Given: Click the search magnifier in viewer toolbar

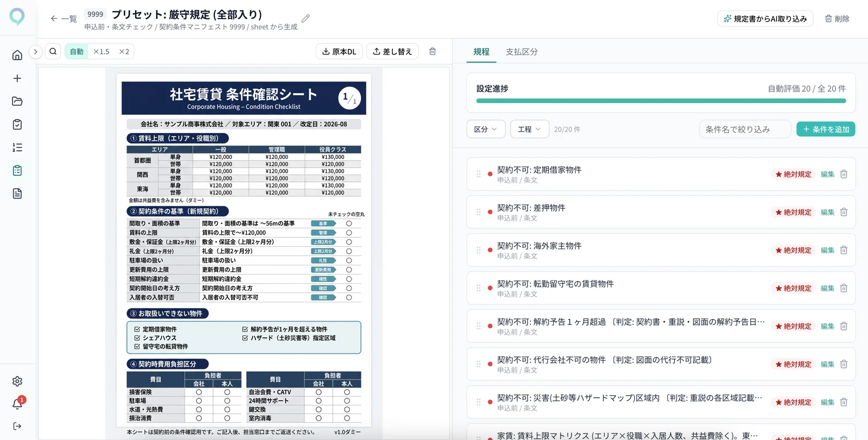Looking at the screenshot, I should tap(53, 52).
